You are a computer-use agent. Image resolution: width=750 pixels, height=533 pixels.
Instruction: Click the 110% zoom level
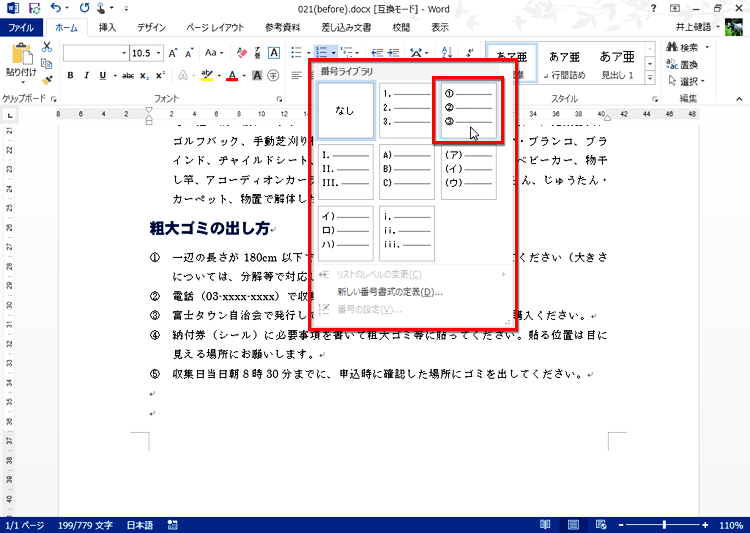click(730, 525)
